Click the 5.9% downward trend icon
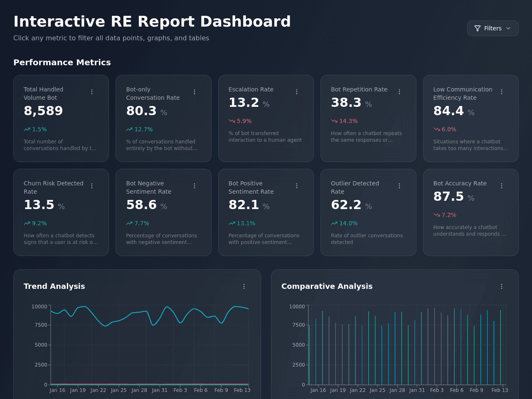The width and height of the screenshot is (532, 399). click(x=232, y=121)
